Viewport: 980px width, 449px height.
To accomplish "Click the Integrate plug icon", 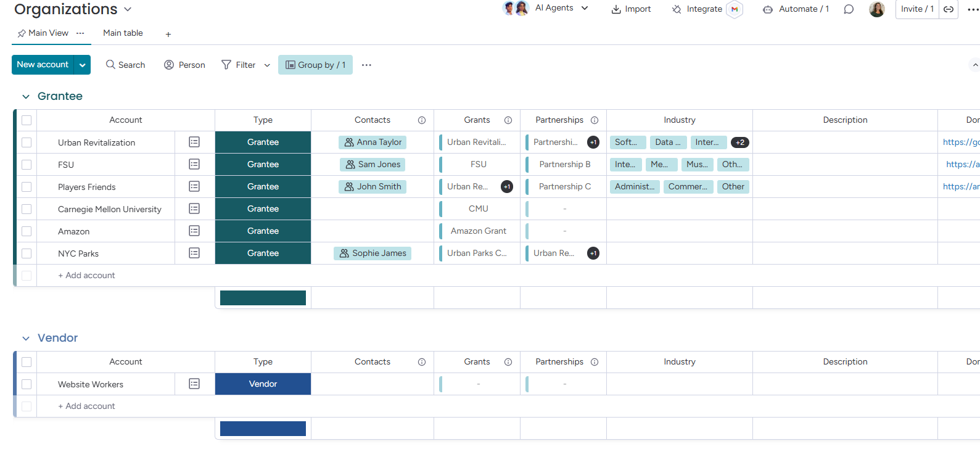I will 677,9.
